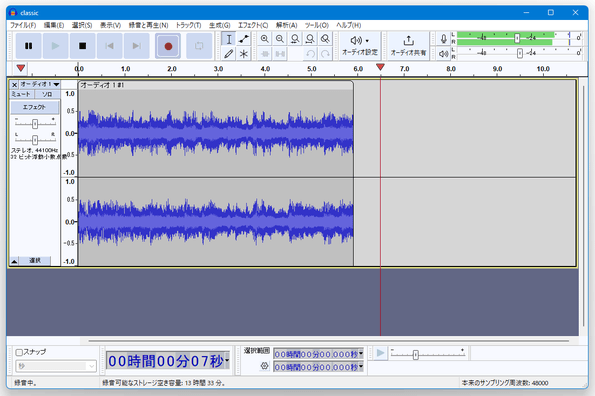Open the 生成(G) menu
Image resolution: width=595 pixels, height=396 pixels.
pos(220,25)
